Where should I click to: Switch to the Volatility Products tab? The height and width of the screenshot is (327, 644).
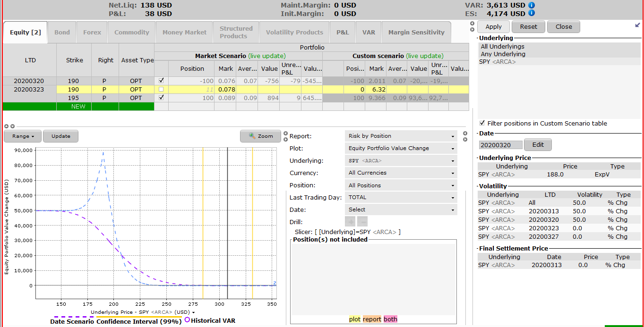[x=294, y=32]
